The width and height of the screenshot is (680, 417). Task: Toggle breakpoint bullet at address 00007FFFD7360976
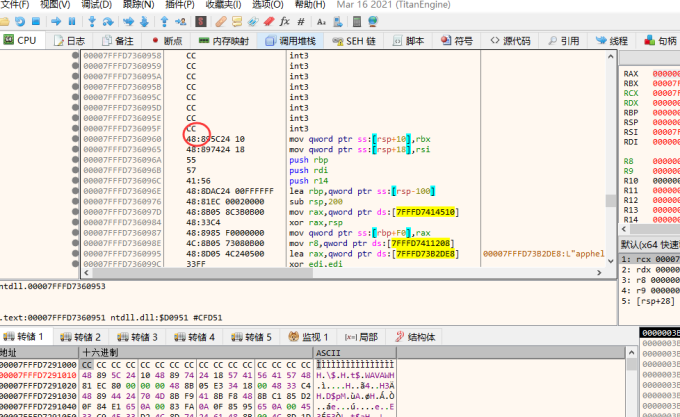(75, 201)
